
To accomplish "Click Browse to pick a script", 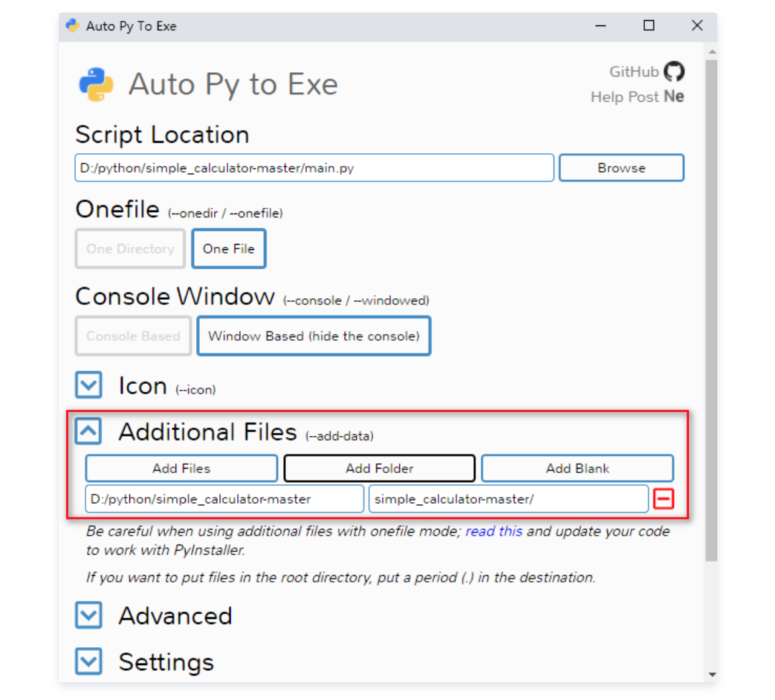I will 621,167.
